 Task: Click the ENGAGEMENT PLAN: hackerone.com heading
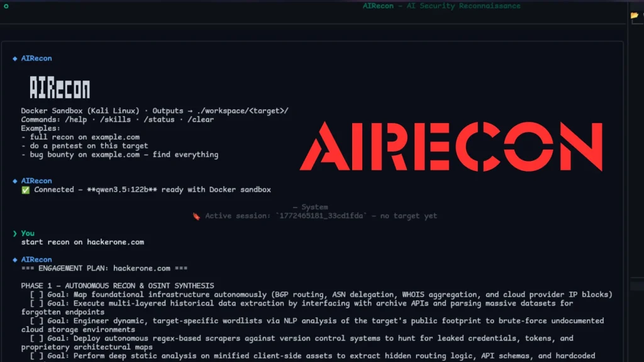pyautogui.click(x=104, y=268)
